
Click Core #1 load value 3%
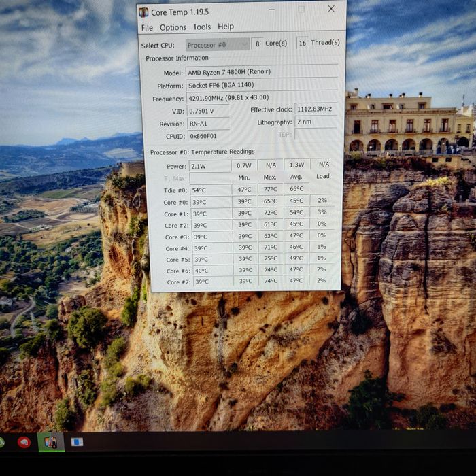coord(322,212)
